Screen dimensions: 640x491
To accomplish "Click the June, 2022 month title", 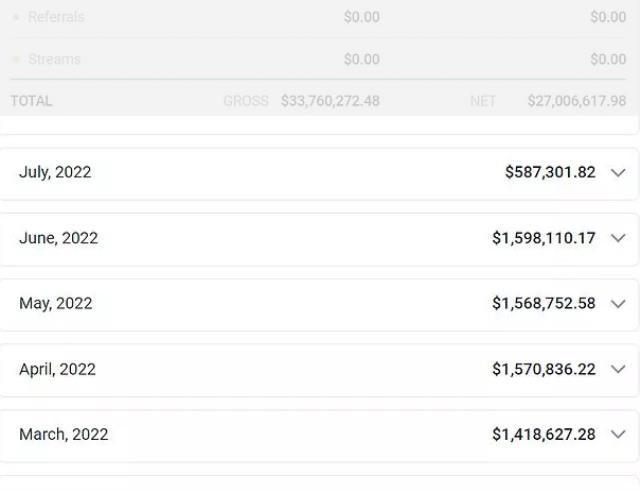I will coord(58,238).
